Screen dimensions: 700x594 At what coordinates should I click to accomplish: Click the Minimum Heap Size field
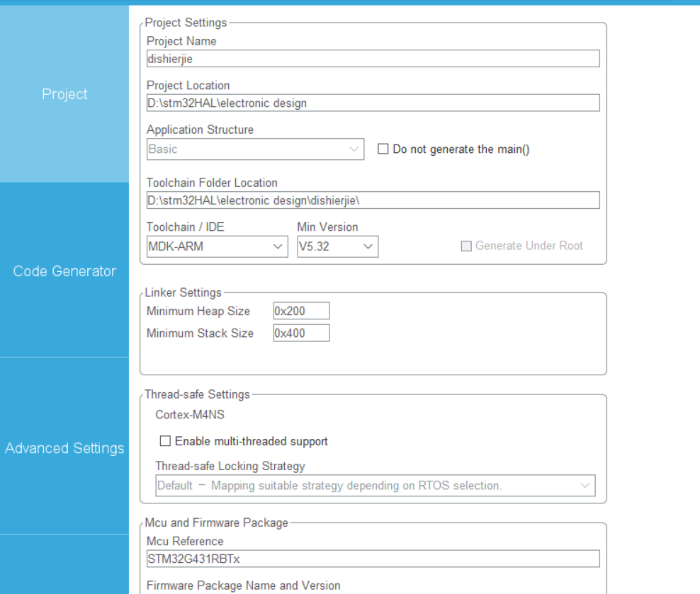click(x=301, y=311)
